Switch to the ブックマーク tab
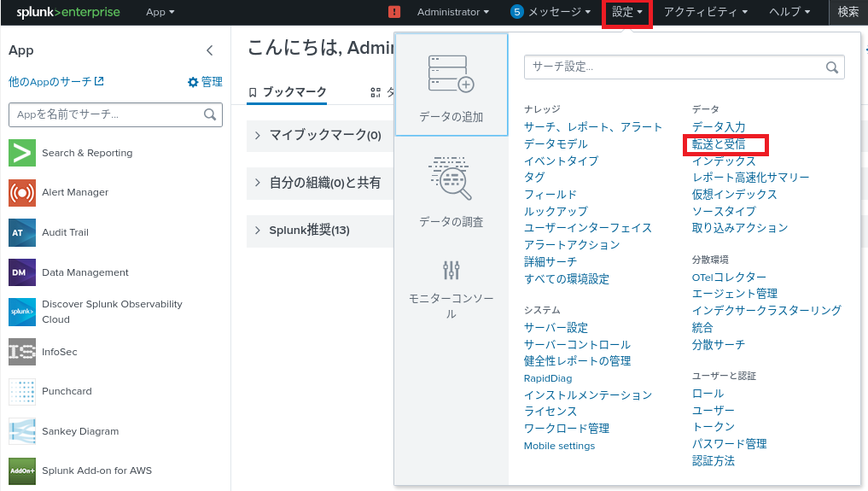This screenshot has width=868, height=491. point(287,92)
